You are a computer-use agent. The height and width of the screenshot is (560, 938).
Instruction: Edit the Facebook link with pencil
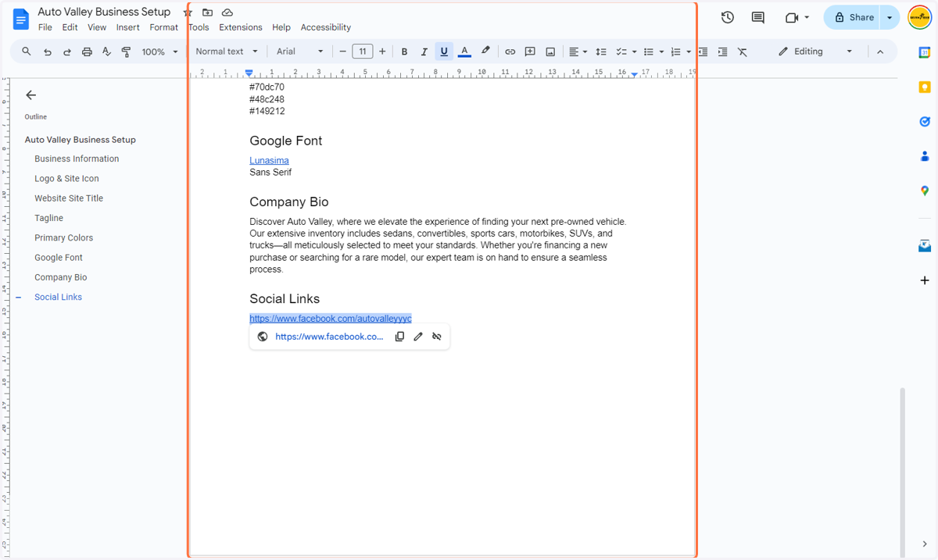point(418,337)
